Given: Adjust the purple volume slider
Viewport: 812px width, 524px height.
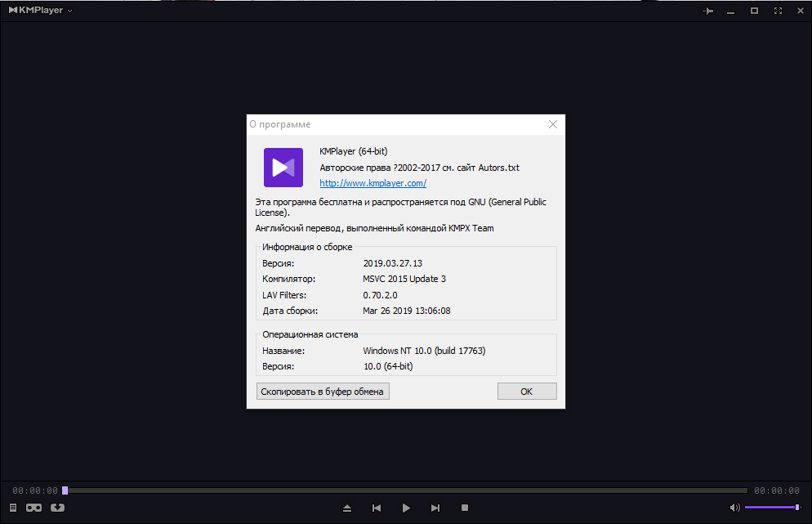Looking at the screenshot, I should 773,508.
